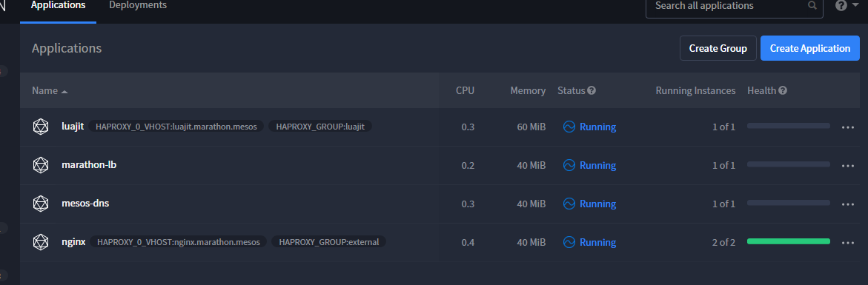
Task: Click the running status icon for nginx
Action: 569,242
